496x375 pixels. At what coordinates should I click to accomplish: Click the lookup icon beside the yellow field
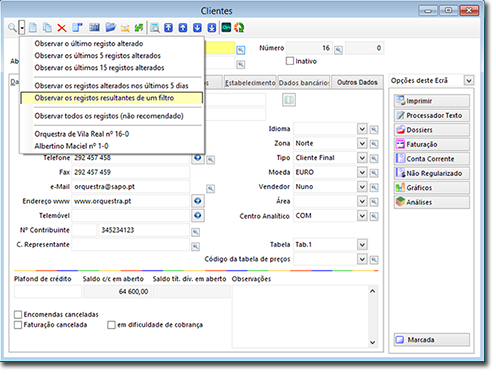[x=241, y=50]
